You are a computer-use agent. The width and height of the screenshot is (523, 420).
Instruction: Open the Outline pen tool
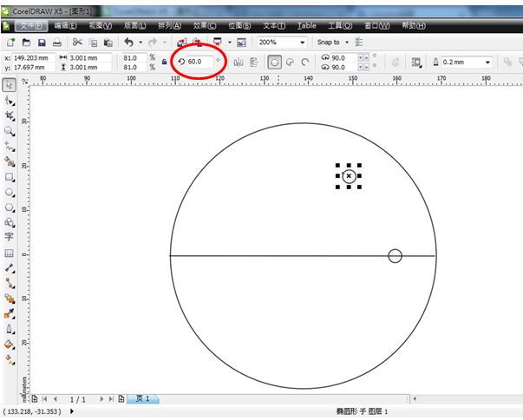10,329
